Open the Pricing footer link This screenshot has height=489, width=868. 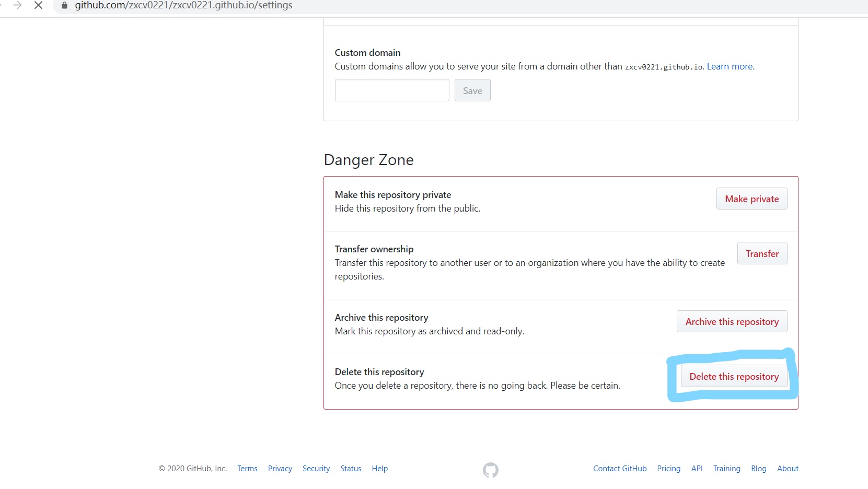[x=669, y=469]
